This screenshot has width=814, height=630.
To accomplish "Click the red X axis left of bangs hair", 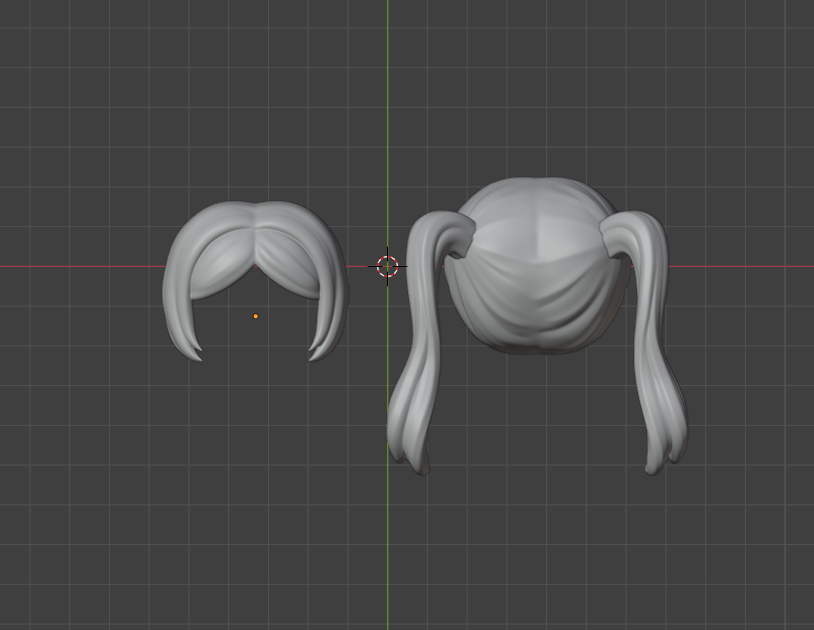I will [x=80, y=266].
